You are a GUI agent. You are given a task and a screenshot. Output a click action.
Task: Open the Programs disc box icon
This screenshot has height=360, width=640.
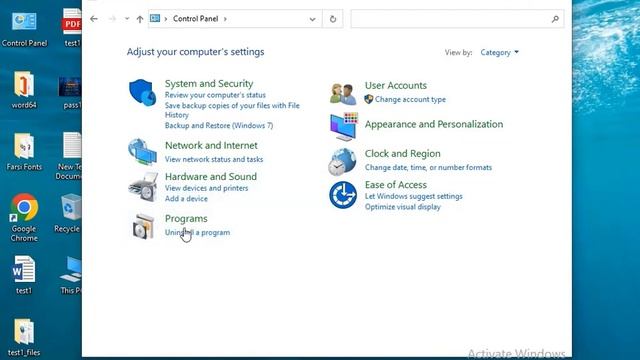click(x=143, y=226)
